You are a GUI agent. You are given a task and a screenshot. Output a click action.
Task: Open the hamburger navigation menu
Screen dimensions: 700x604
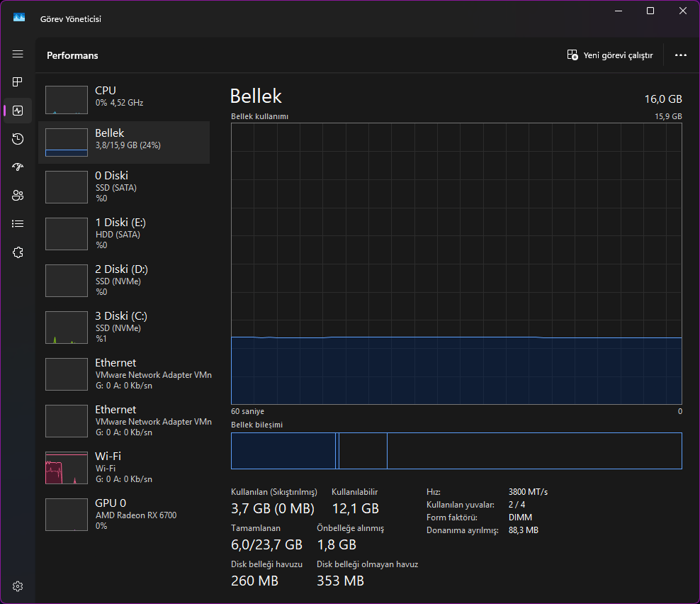tap(18, 54)
